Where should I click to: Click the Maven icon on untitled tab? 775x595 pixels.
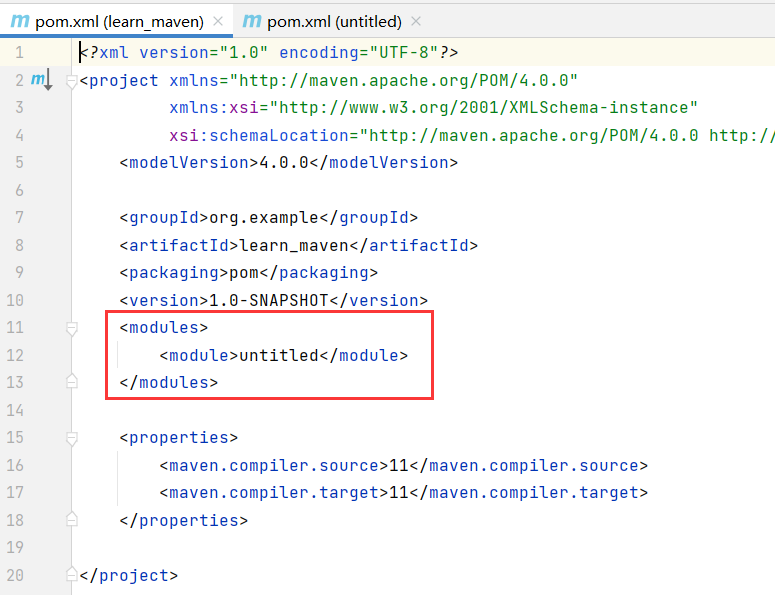[252, 21]
